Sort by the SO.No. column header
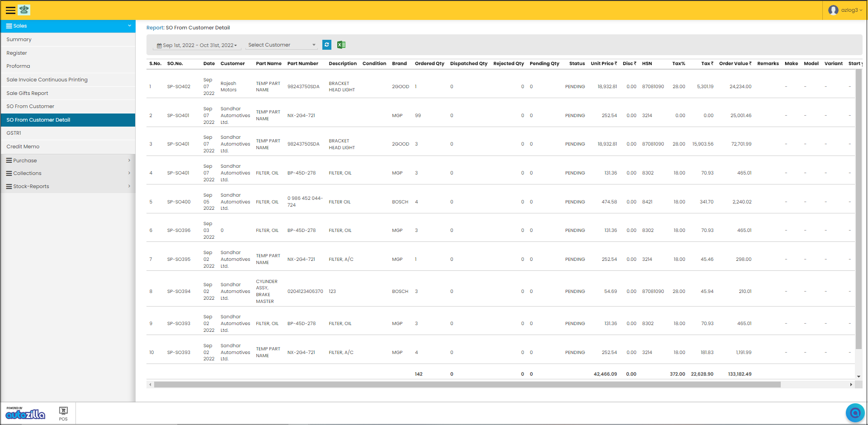Screen dimensions: 868x425 [x=175, y=64]
